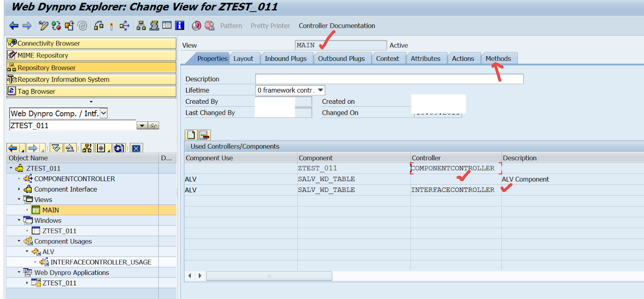Viewport: 644px width, 299px height.
Task: Click the forward arrow in the object tree toolbar
Action: pos(33,148)
